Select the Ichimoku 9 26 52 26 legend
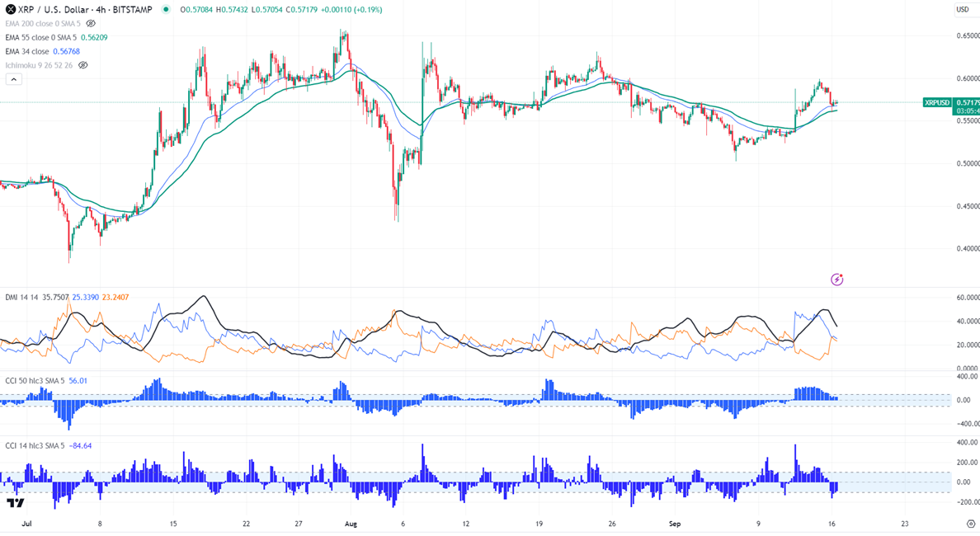 click(39, 65)
